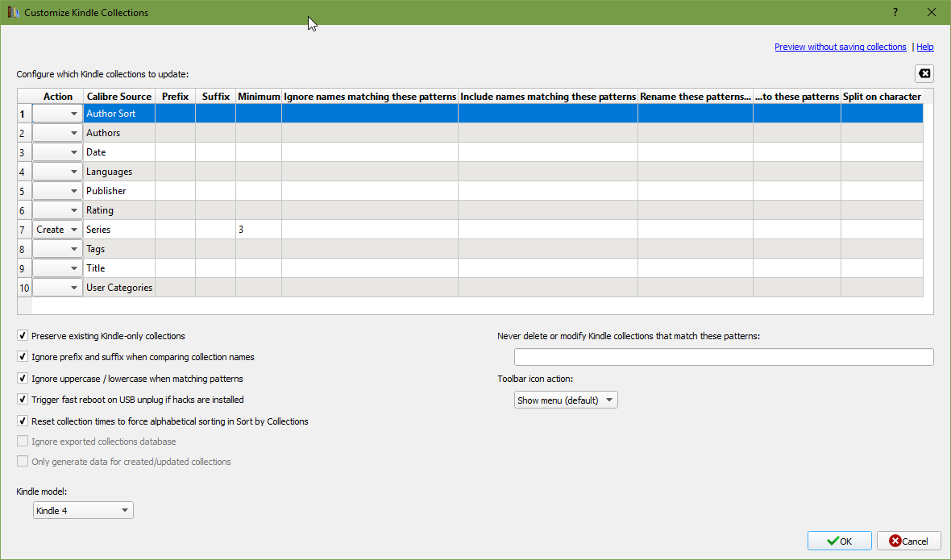Open Action dropdown for Date row
Image resolution: width=951 pixels, height=560 pixels.
pyautogui.click(x=57, y=152)
